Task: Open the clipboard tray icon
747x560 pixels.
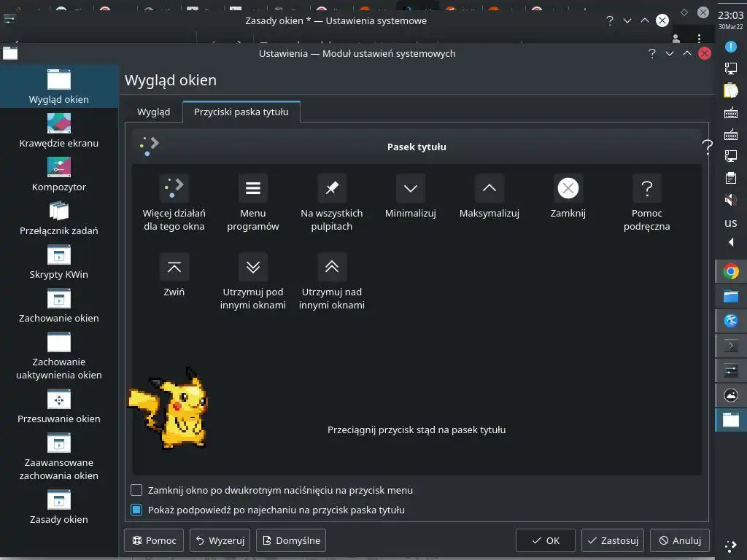Action: [731, 178]
